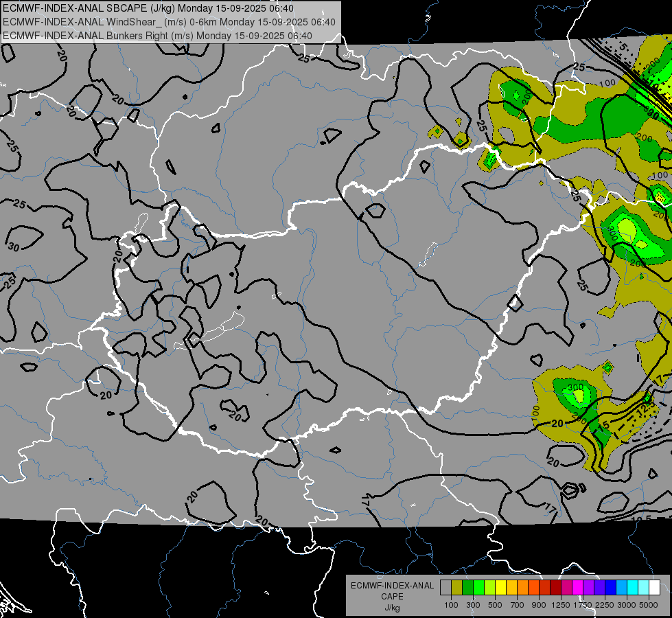Click the CAPE label in the legend
672x618 pixels.
coord(392,597)
